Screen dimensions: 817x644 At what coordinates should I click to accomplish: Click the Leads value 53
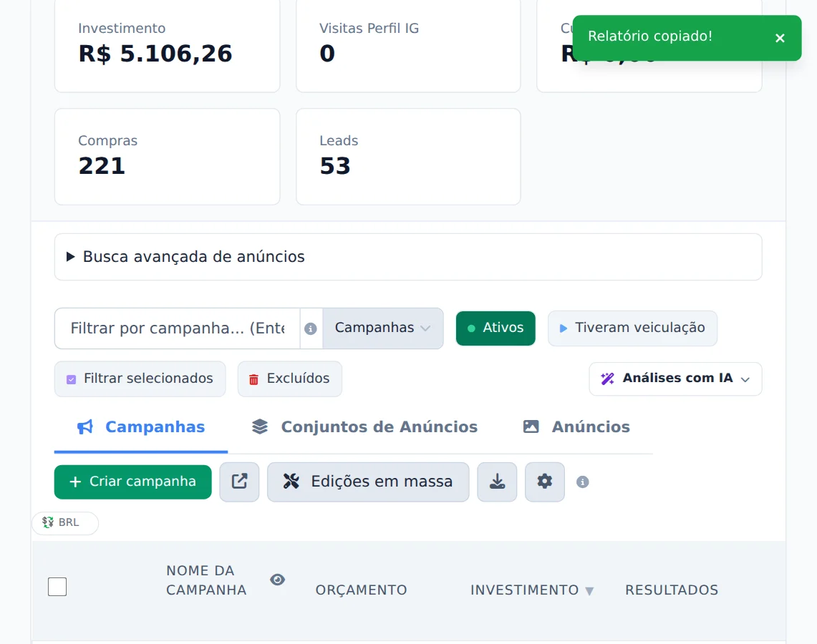coord(335,166)
